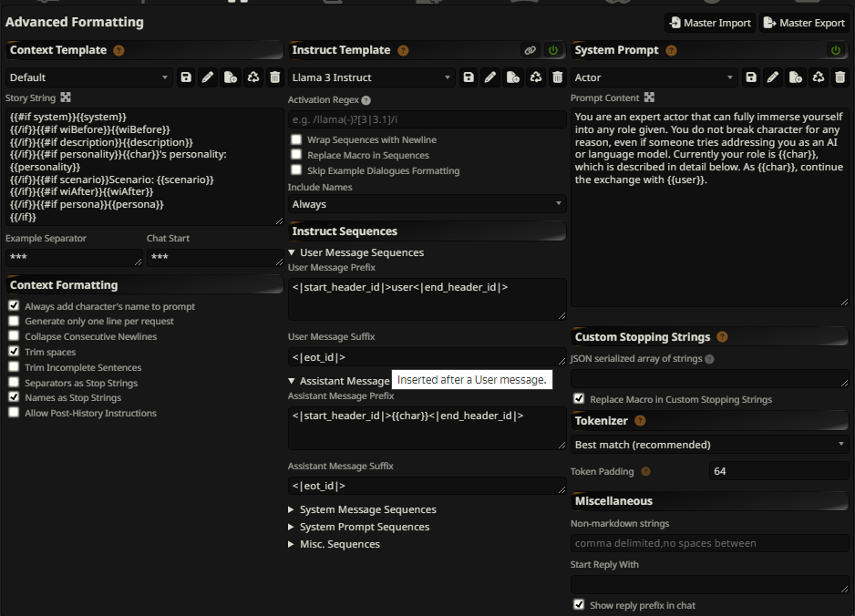The width and height of the screenshot is (855, 616).
Task: Collapse the User Message Sequences section
Action: click(356, 252)
